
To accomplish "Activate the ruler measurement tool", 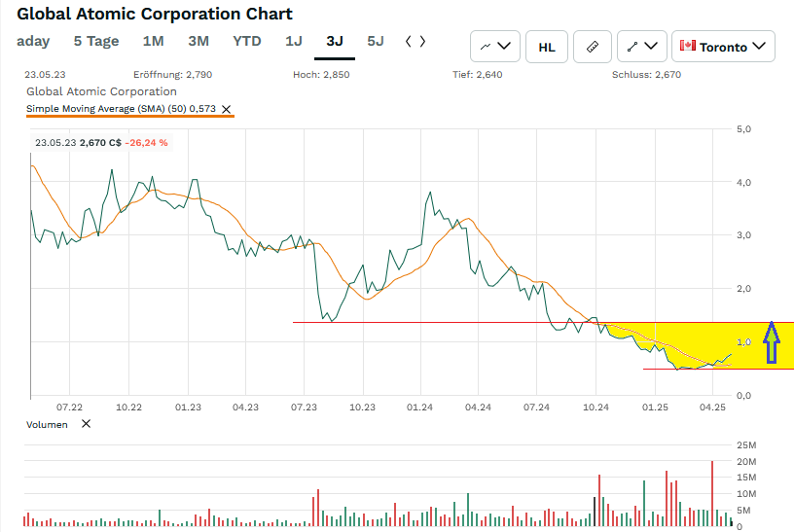I will 593,47.
